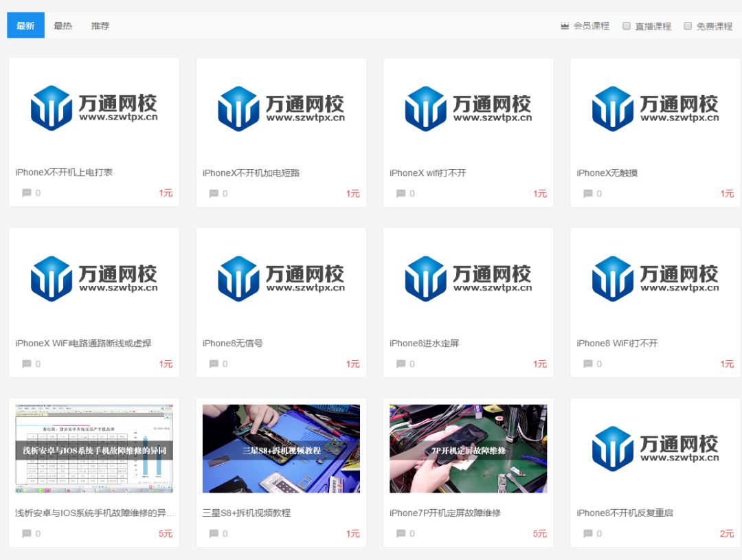Viewport: 742px width, 560px height.
Task: Click the iPhoneX wifi打不开 title link
Action: 428,172
